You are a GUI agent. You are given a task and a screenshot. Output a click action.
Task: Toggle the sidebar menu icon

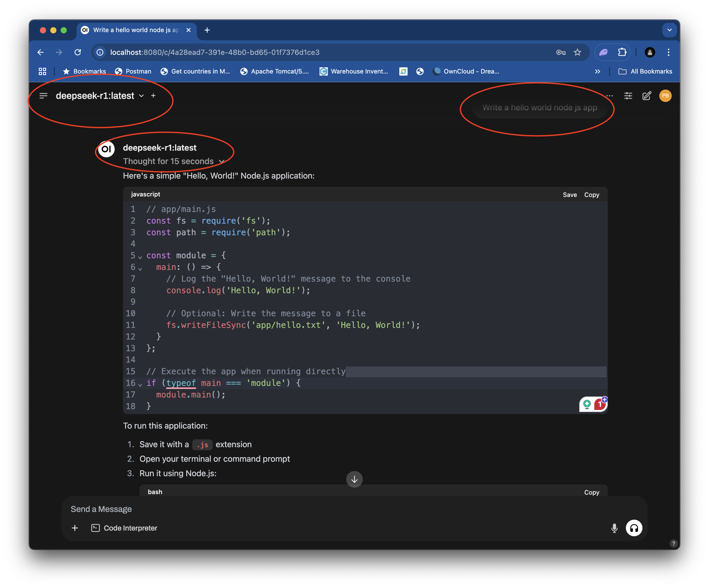coord(43,96)
